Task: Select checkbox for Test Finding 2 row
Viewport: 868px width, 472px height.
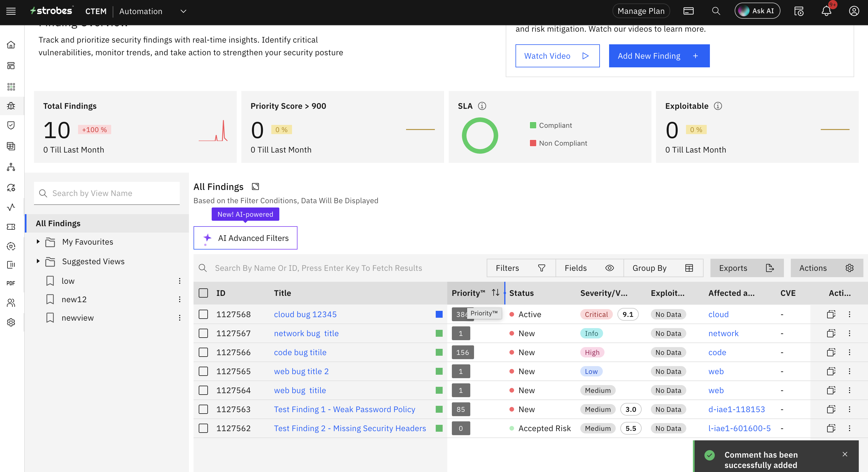Action: (x=203, y=428)
